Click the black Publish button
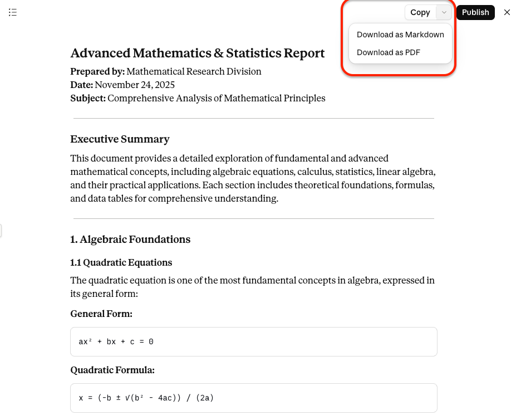The width and height of the screenshot is (516, 420). [475, 12]
